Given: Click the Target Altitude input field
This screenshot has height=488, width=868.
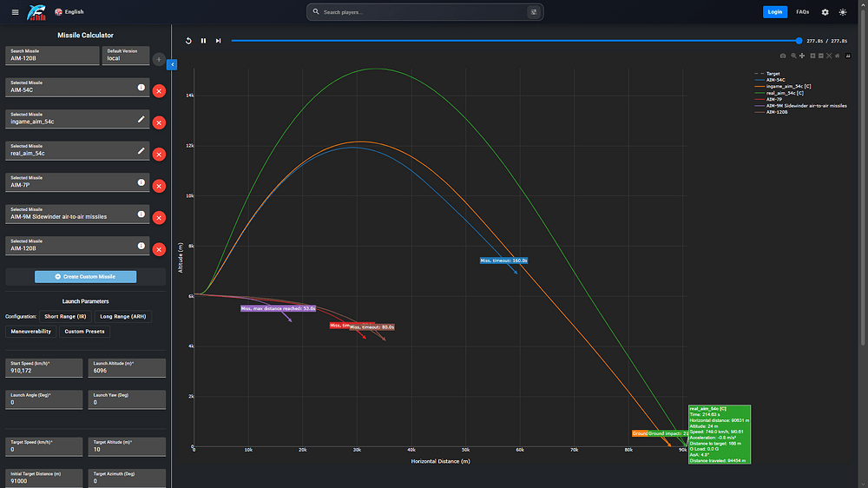Looking at the screenshot, I should (127, 446).
